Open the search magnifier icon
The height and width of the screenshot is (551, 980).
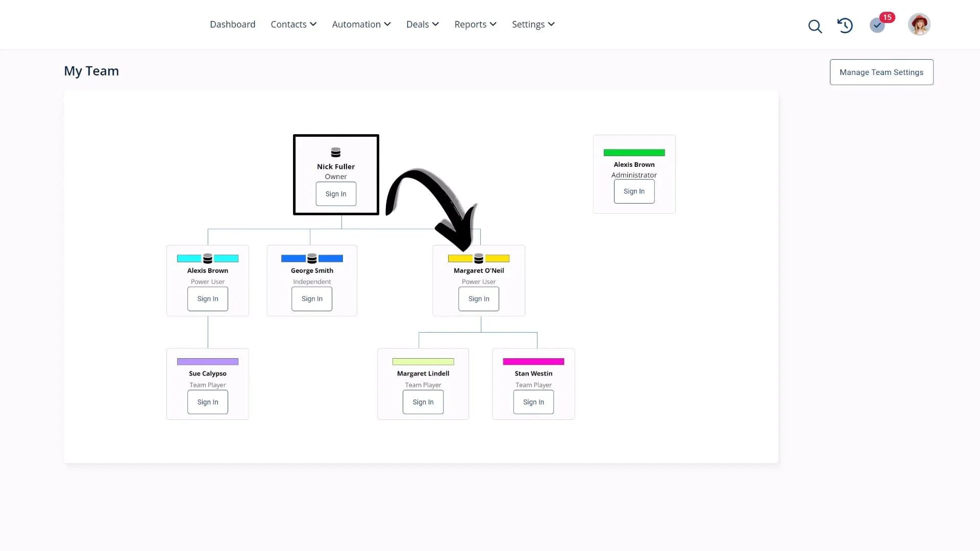coord(815,26)
